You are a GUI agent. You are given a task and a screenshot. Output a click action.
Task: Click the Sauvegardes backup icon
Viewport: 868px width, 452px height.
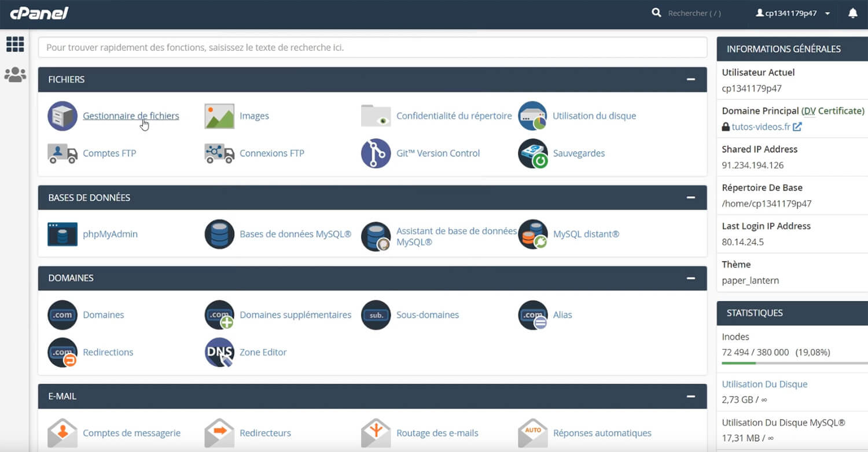pos(533,153)
